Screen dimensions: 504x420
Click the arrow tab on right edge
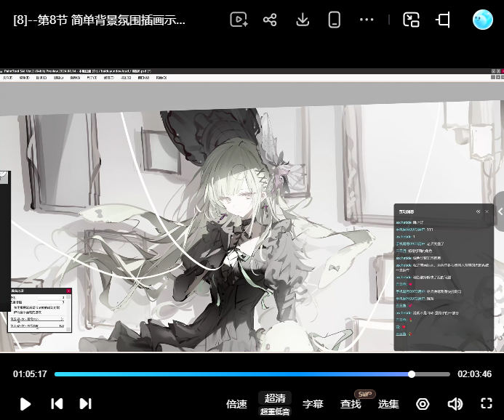click(499, 211)
